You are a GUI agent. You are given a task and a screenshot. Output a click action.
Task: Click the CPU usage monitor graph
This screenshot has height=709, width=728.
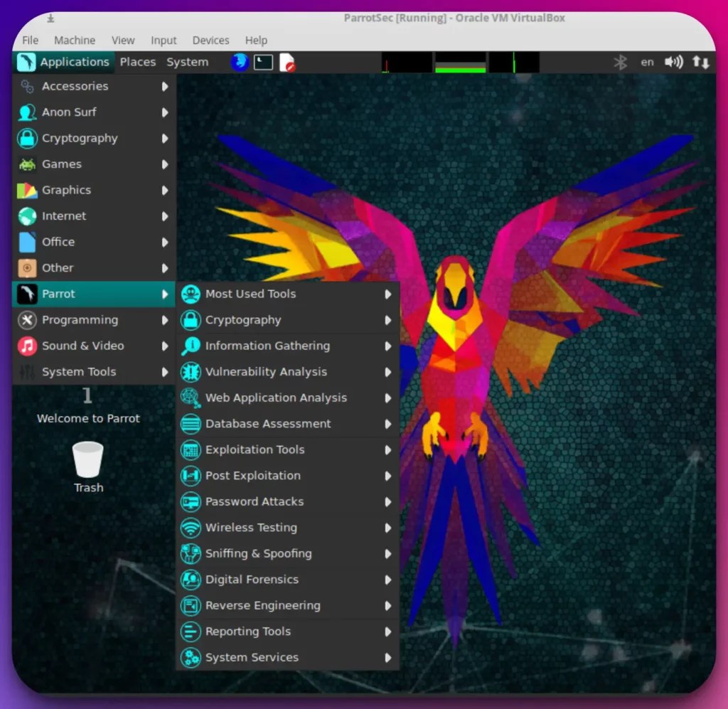tap(407, 63)
